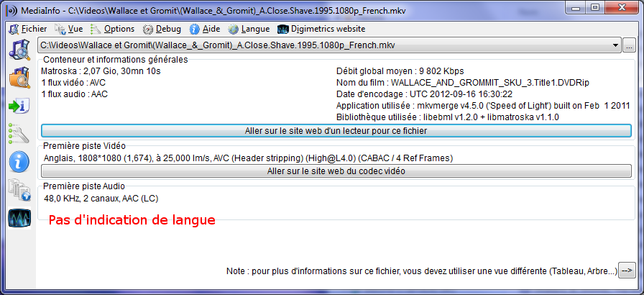Click the '-->' view switch button
The height and width of the screenshot is (295, 644).
click(x=627, y=271)
